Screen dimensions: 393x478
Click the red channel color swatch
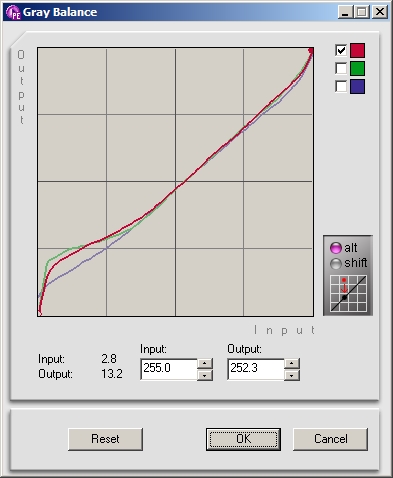click(357, 51)
